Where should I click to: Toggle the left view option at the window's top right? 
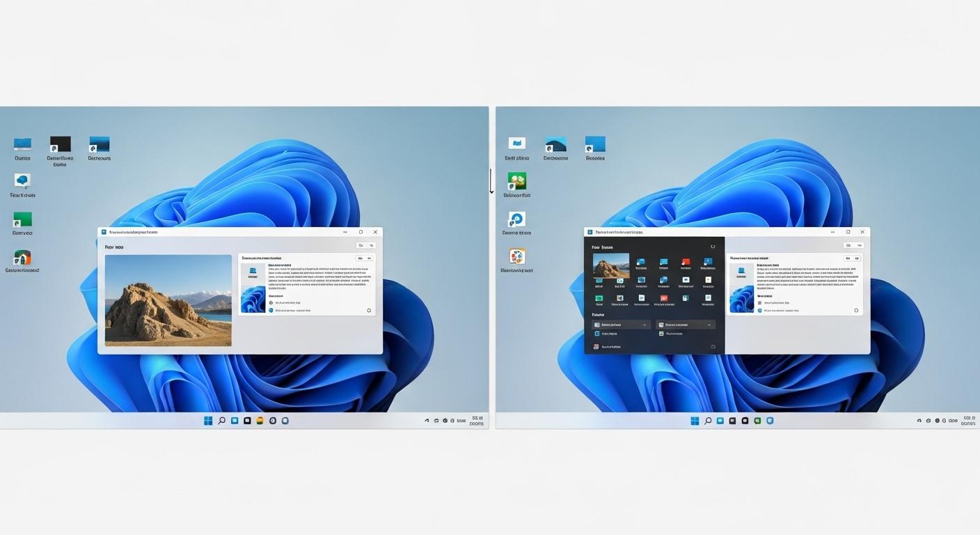point(361,245)
